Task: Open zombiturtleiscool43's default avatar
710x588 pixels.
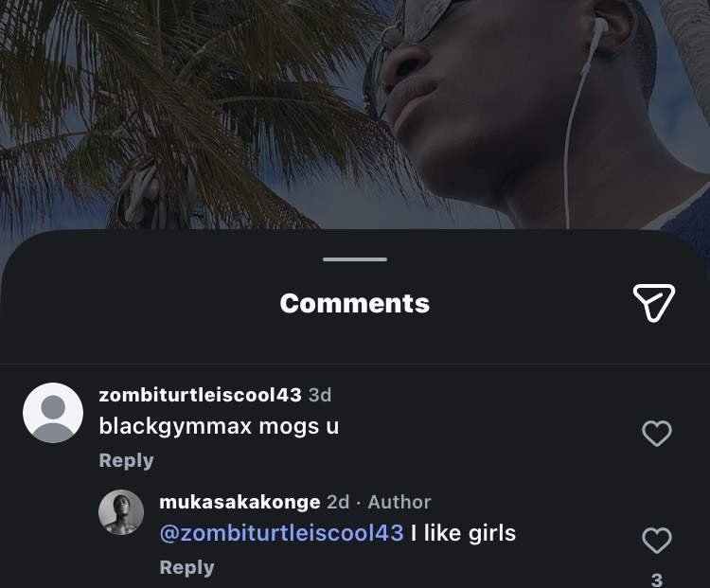Action: pos(53,413)
